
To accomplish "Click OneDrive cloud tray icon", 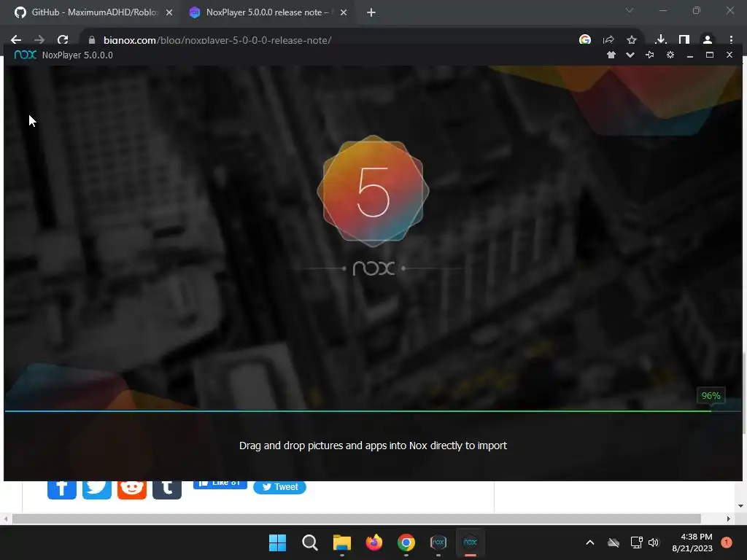I will pyautogui.click(x=614, y=542).
